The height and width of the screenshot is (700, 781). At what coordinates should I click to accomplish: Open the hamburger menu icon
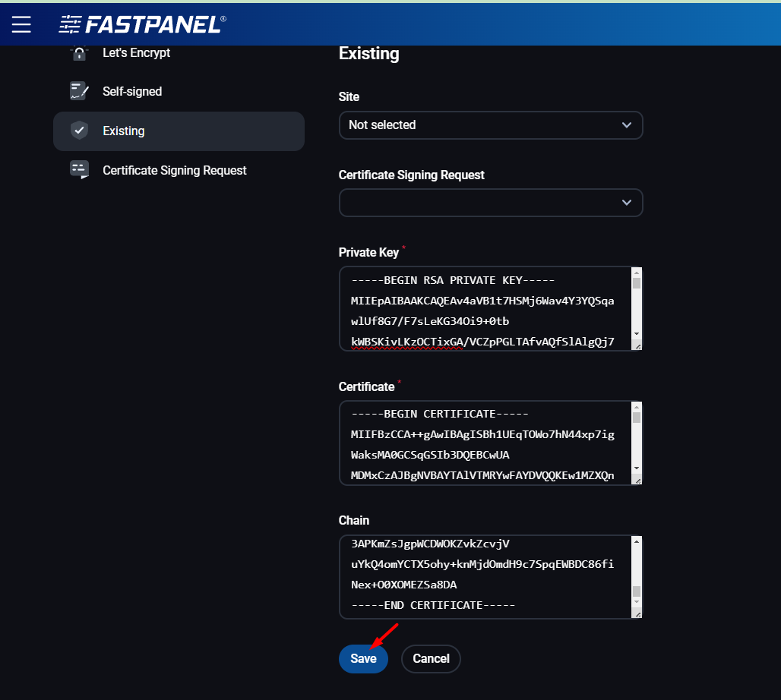click(x=21, y=24)
